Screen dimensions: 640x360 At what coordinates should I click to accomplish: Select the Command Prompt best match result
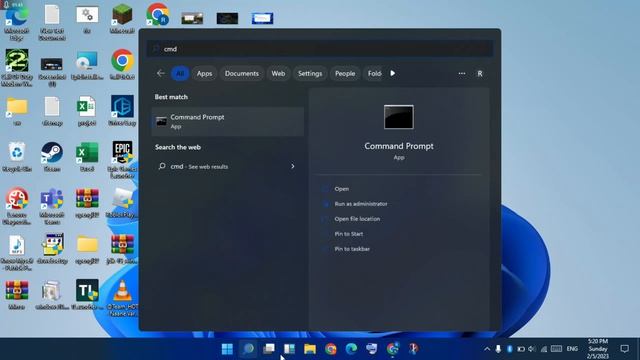pos(228,121)
